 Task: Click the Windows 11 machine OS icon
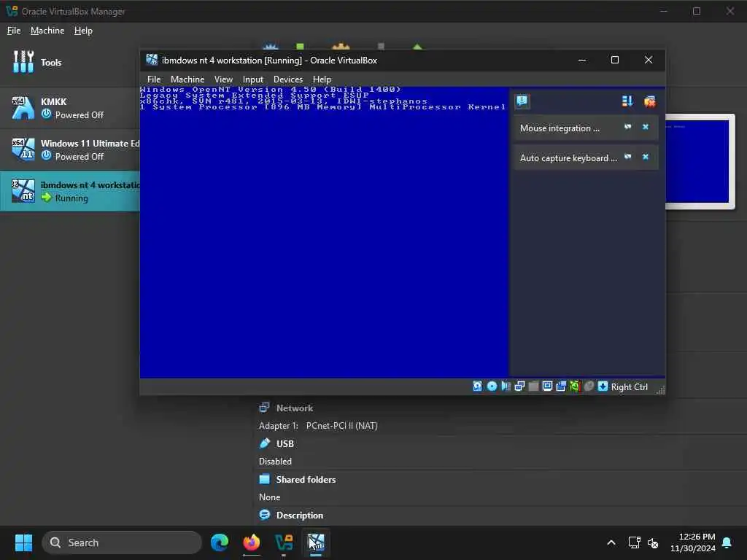(x=23, y=149)
